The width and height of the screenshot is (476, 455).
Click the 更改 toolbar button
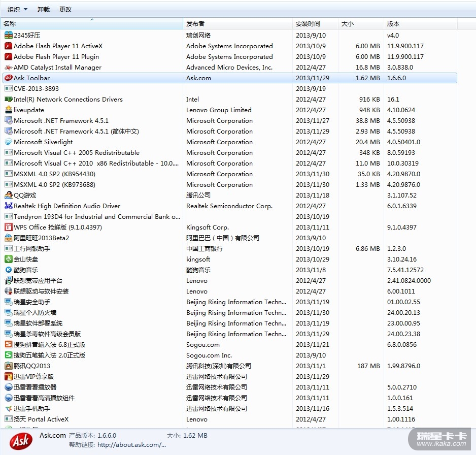[65, 10]
